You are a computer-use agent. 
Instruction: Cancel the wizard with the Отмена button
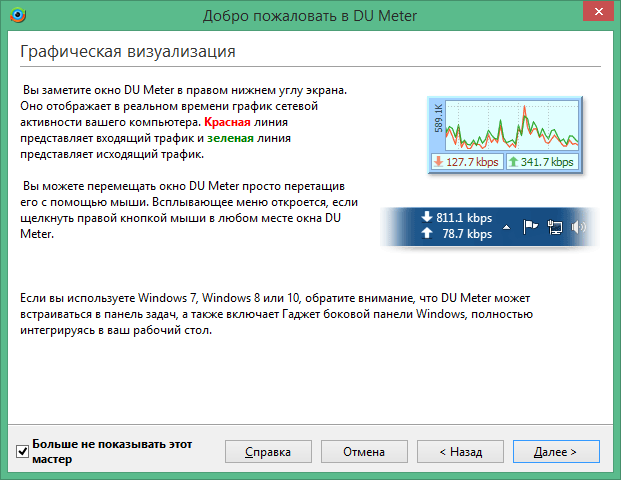point(364,451)
